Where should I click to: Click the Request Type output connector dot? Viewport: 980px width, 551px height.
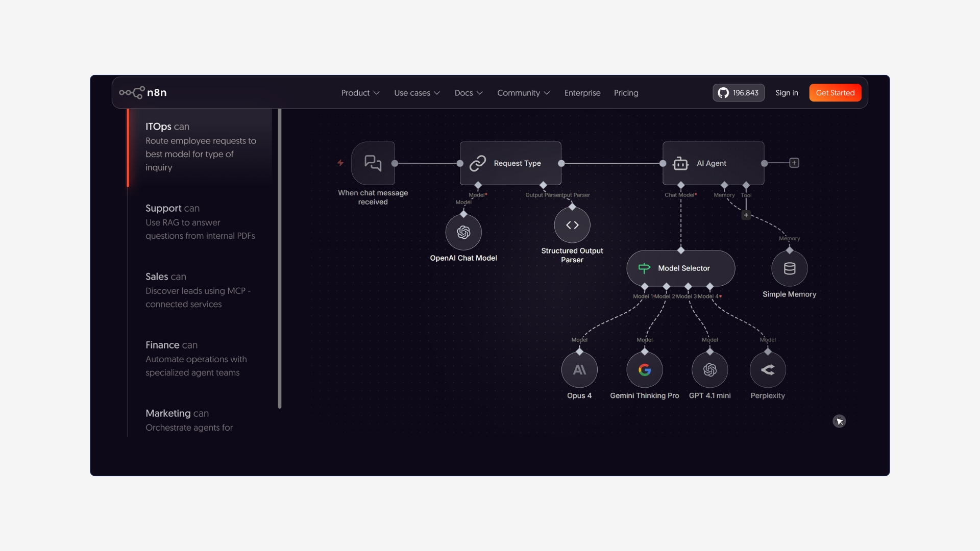tap(561, 163)
